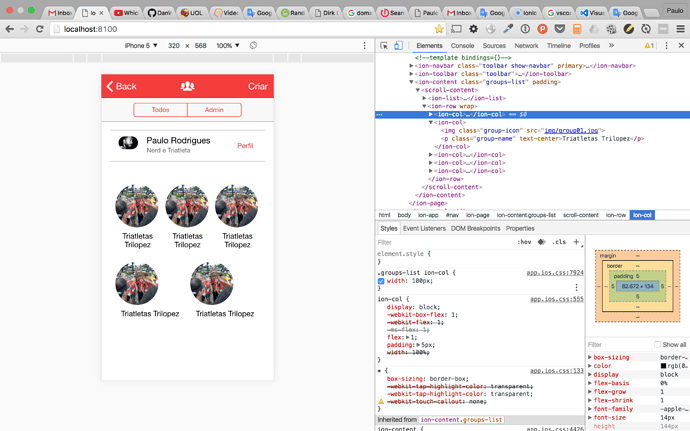
Task: Close the DevTools panel
Action: pos(681,45)
